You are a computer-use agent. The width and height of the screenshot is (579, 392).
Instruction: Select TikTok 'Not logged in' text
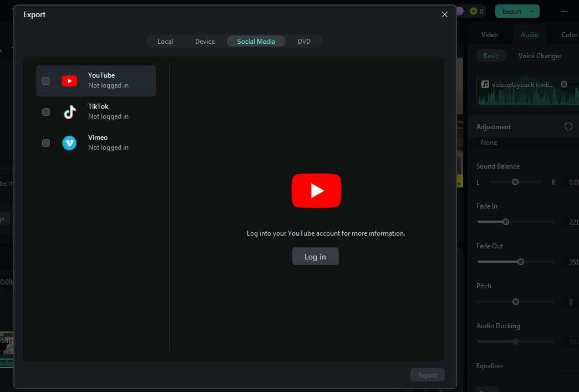(x=108, y=116)
